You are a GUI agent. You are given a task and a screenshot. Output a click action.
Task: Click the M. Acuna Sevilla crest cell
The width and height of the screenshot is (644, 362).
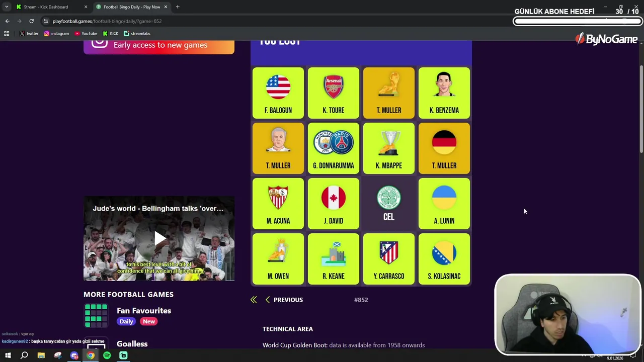click(x=278, y=204)
